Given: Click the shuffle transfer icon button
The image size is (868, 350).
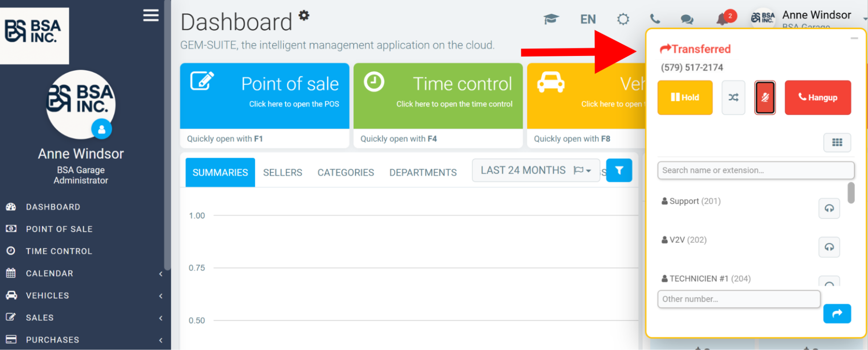Looking at the screenshot, I should (x=733, y=97).
